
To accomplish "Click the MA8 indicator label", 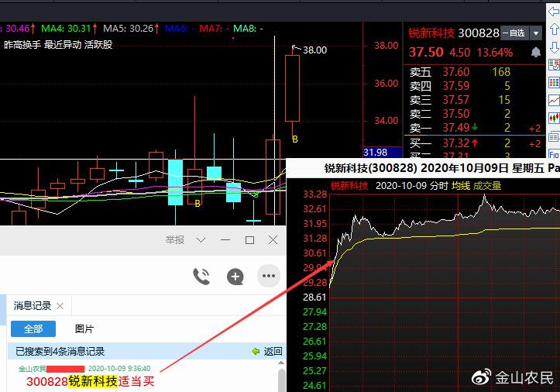I will click(x=248, y=28).
